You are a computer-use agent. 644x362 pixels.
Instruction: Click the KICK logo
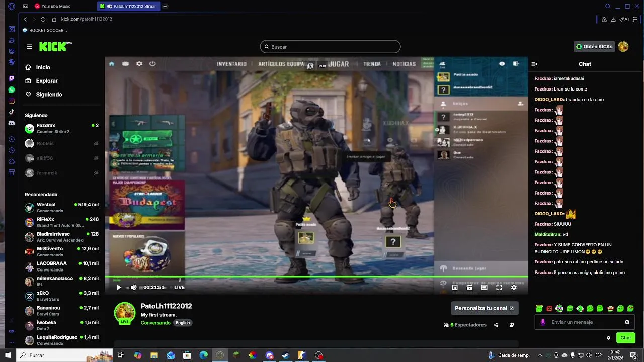pos(55,47)
